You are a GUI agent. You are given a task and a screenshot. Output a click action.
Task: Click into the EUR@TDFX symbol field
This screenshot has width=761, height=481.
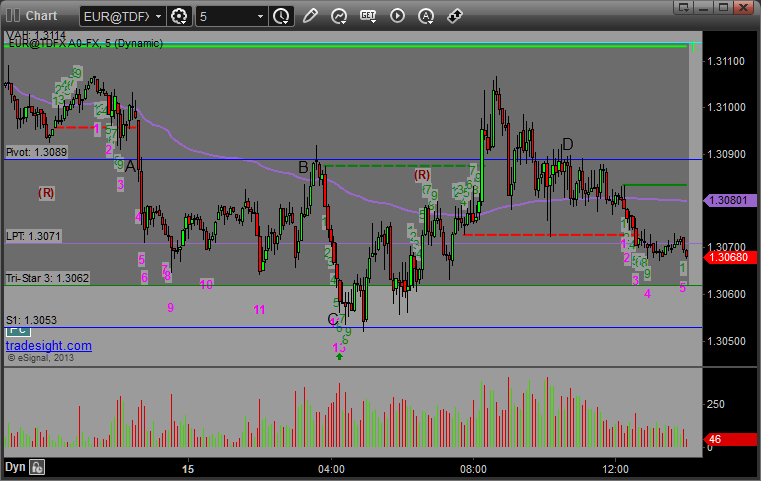pos(116,17)
